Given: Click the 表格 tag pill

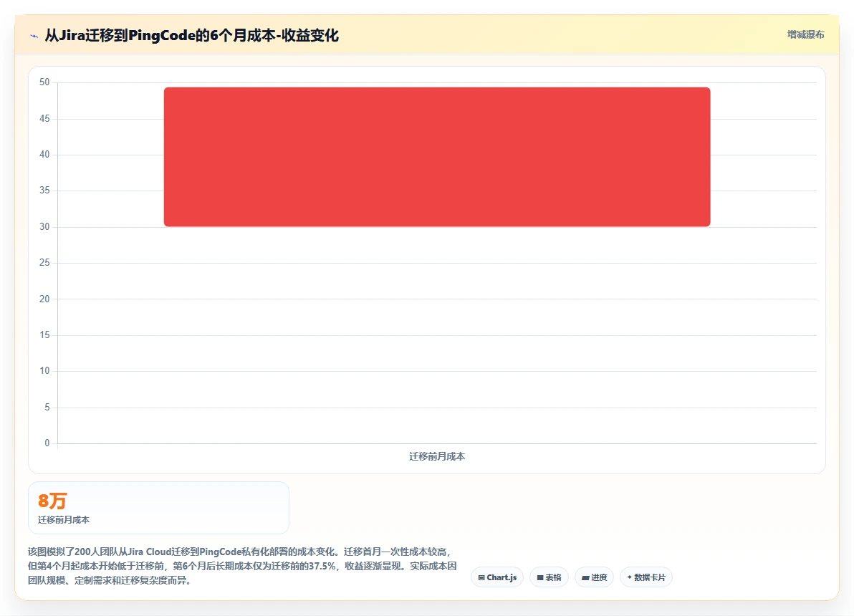Looking at the screenshot, I should click(549, 577).
